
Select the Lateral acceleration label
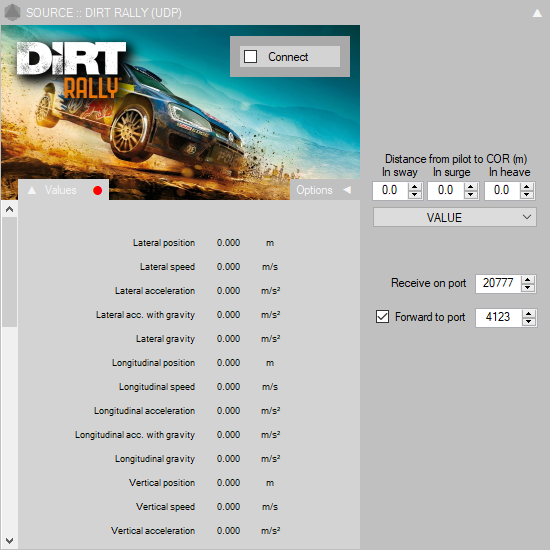(155, 291)
